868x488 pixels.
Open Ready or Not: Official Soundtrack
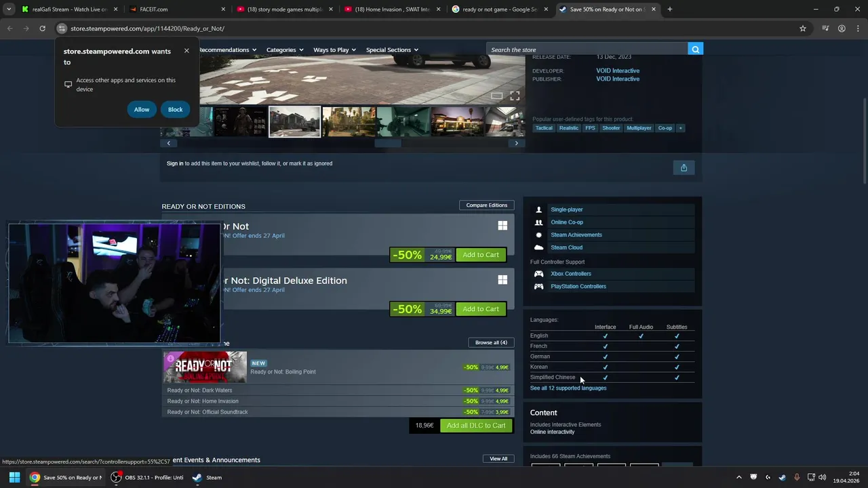click(x=338, y=412)
